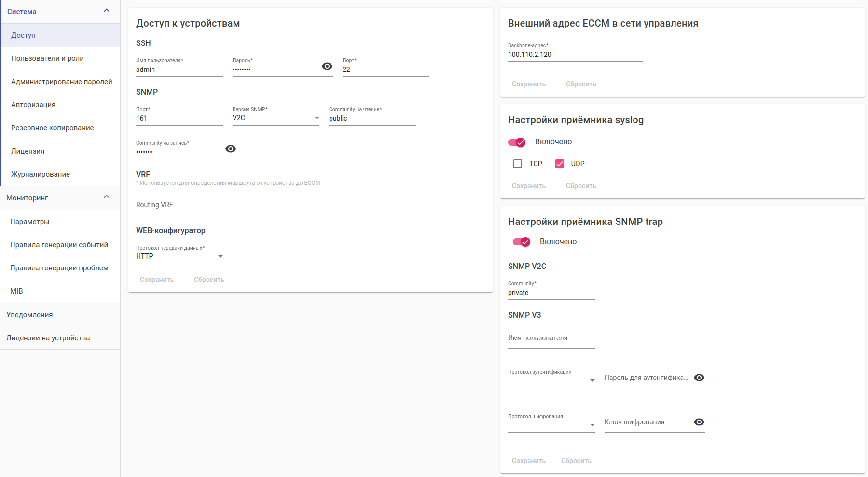
Task: Turn off the SNMP trap receiver switch
Action: [522, 242]
